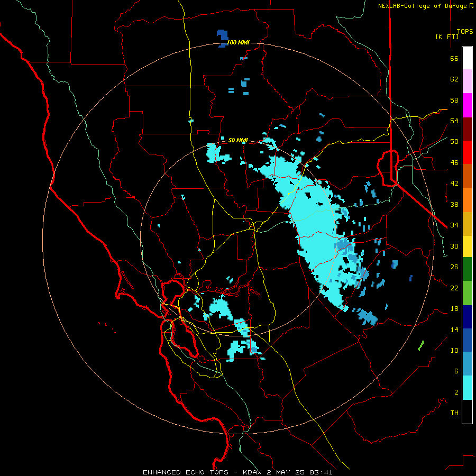Click the "6" legend label
This screenshot has height=476, width=476.
click(456, 371)
